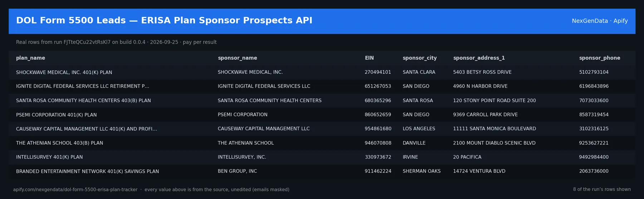
Task: Open the apify.com/nexgendata/dol-form-5500-erisa-plan-tracker link
Action: [x=75, y=190]
